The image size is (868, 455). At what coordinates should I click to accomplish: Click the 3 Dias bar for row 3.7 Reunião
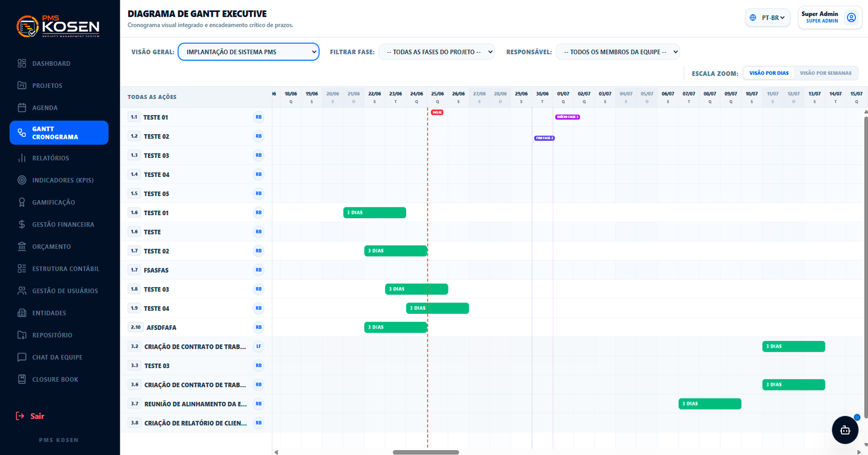[x=710, y=403]
